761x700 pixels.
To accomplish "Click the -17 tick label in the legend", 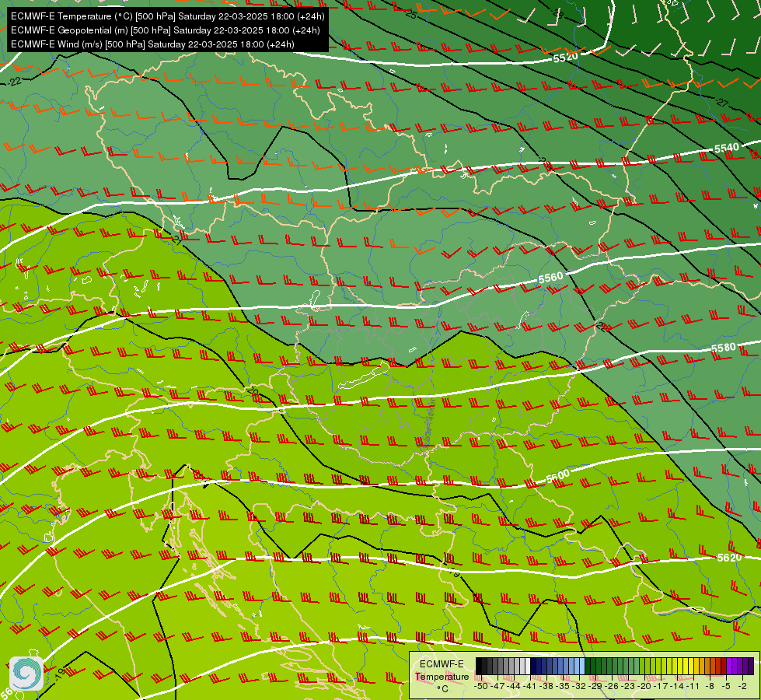I will [661, 686].
